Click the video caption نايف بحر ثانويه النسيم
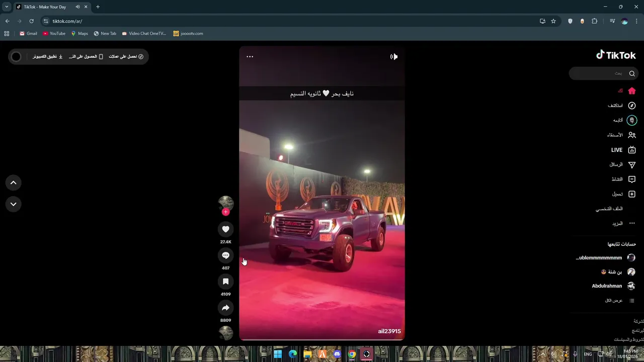 point(322,94)
